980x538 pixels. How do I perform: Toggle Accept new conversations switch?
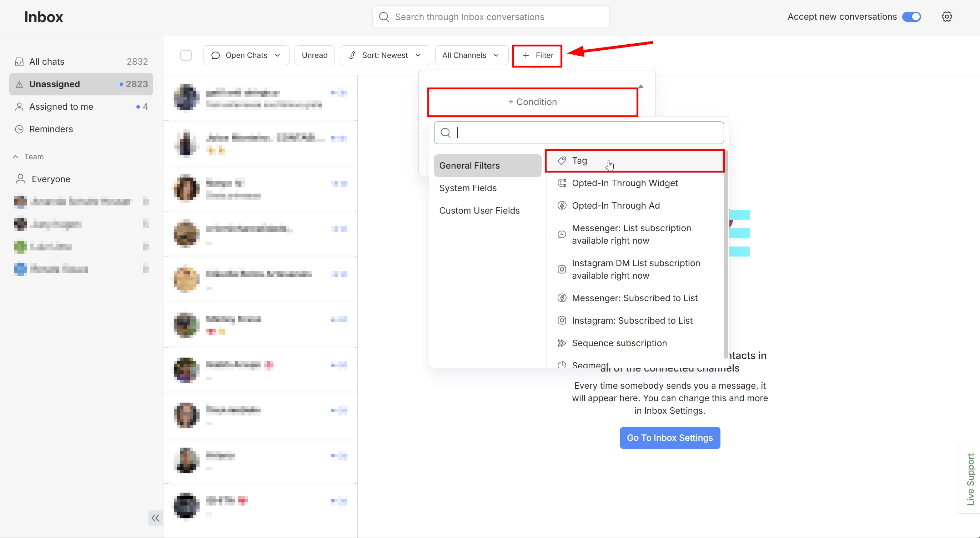point(911,17)
